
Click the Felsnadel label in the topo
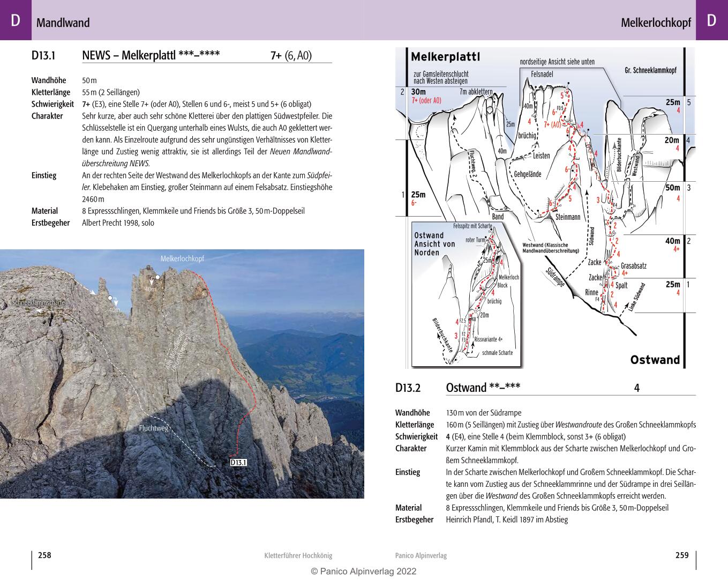(x=542, y=74)
